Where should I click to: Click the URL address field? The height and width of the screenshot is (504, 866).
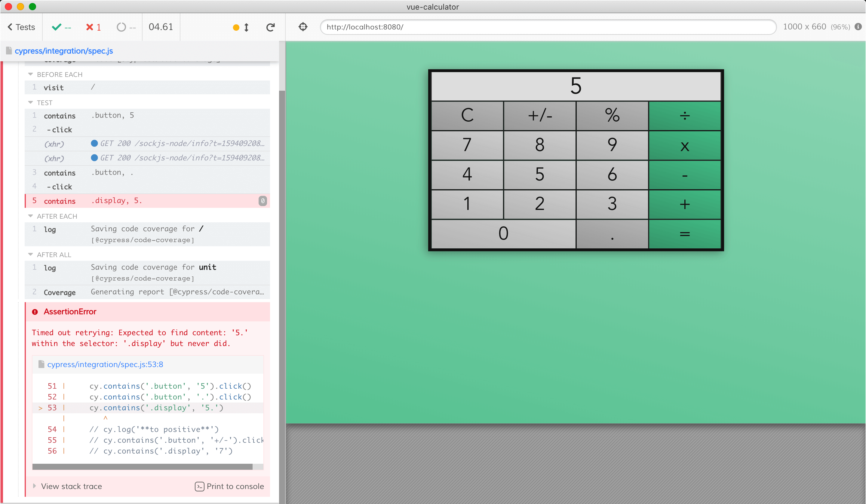(548, 27)
